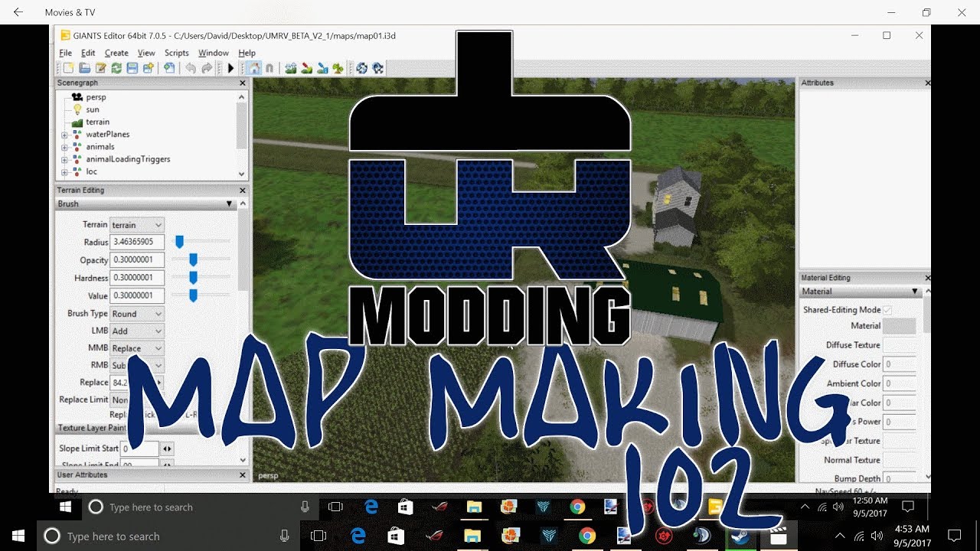Click the Save As star-disk toolbar icon
980x551 pixels.
(x=149, y=68)
